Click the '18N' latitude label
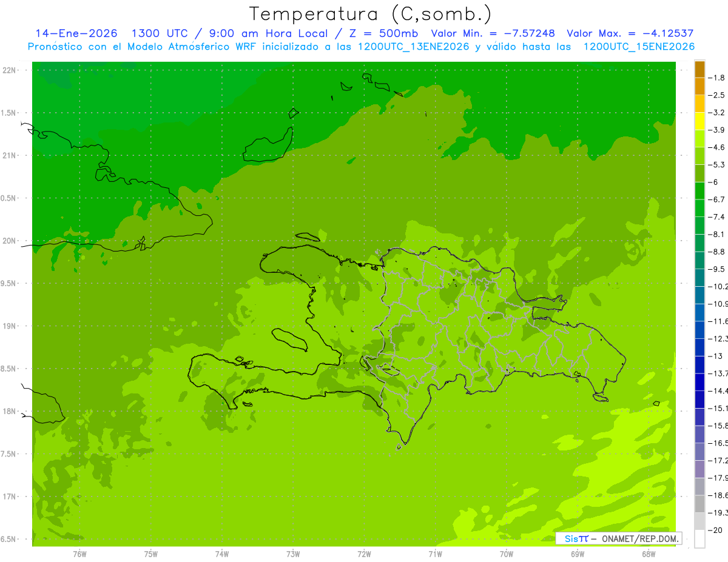728x562 pixels. click(x=10, y=412)
